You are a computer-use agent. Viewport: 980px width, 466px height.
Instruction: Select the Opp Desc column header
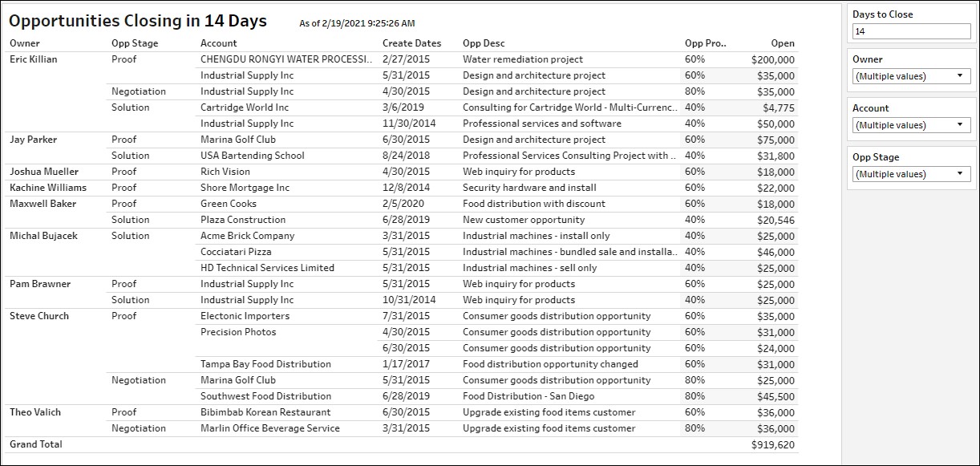pos(484,43)
